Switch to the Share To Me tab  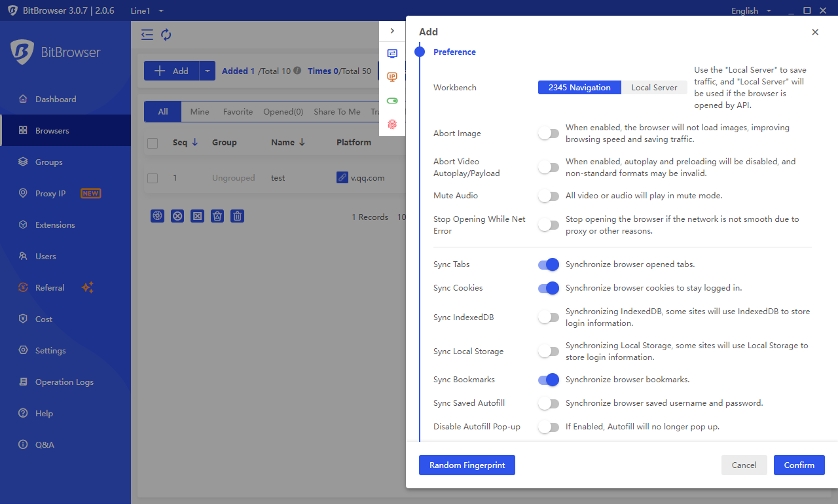pyautogui.click(x=337, y=112)
